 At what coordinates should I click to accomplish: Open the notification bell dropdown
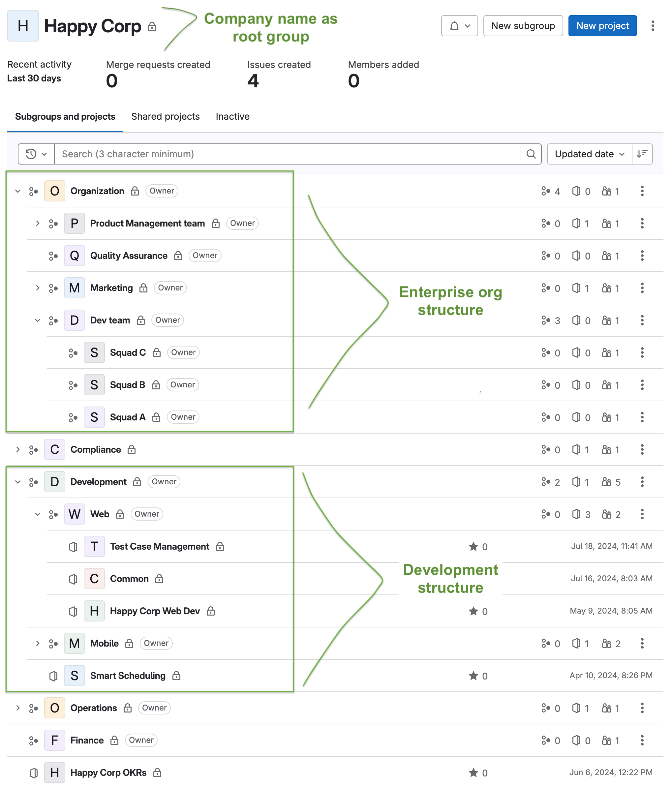[x=459, y=26]
